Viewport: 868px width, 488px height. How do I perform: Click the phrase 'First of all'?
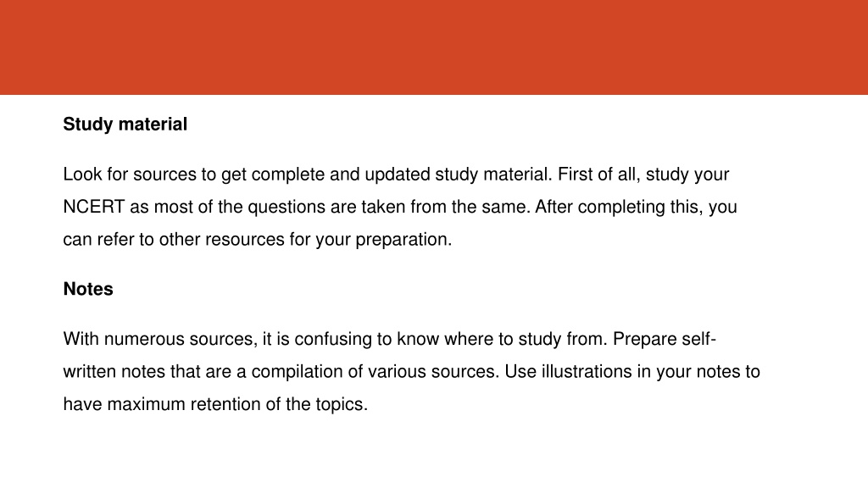tap(598, 175)
